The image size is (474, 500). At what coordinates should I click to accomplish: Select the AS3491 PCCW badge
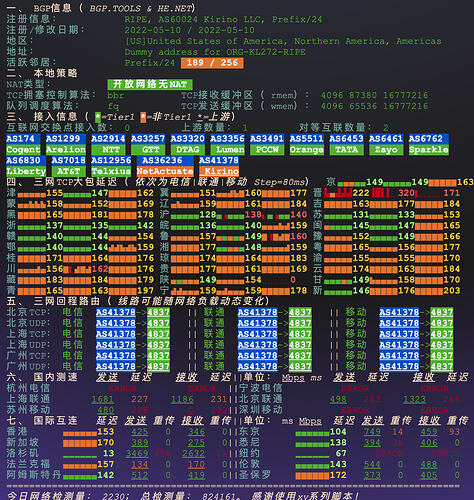(267, 144)
